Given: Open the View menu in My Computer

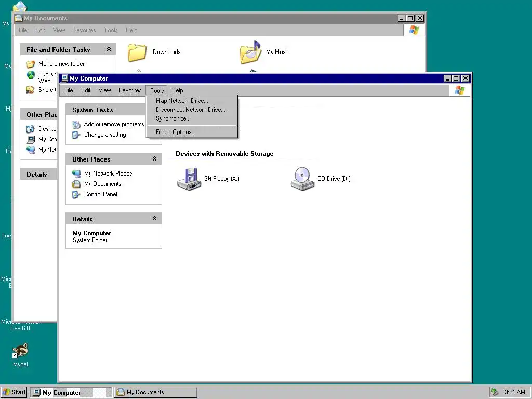Looking at the screenshot, I should pyautogui.click(x=104, y=90).
